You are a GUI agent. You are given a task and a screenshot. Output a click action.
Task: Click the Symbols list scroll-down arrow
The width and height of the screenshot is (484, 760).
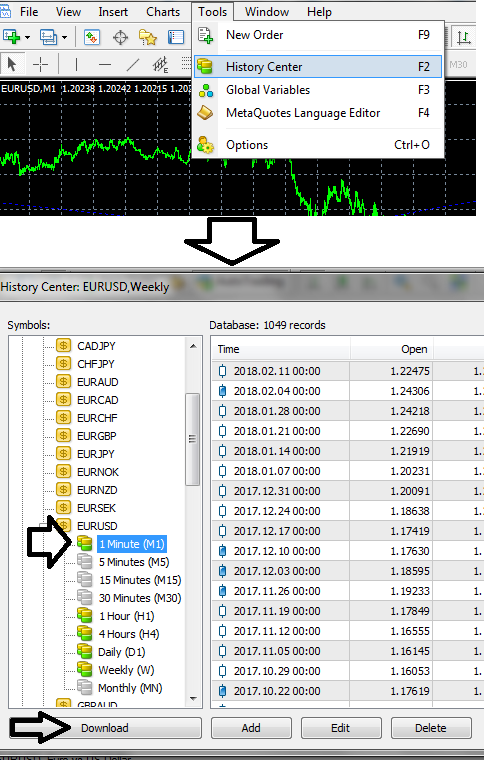click(x=193, y=698)
